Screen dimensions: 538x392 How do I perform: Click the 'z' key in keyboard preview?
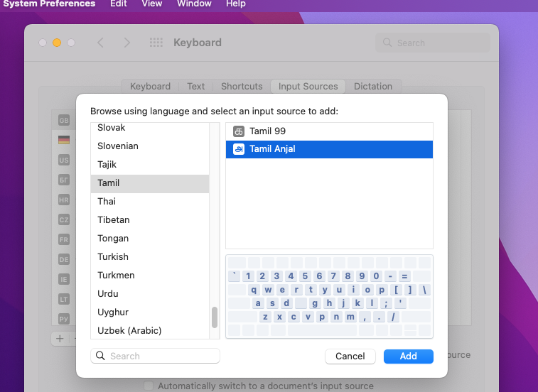click(x=265, y=317)
